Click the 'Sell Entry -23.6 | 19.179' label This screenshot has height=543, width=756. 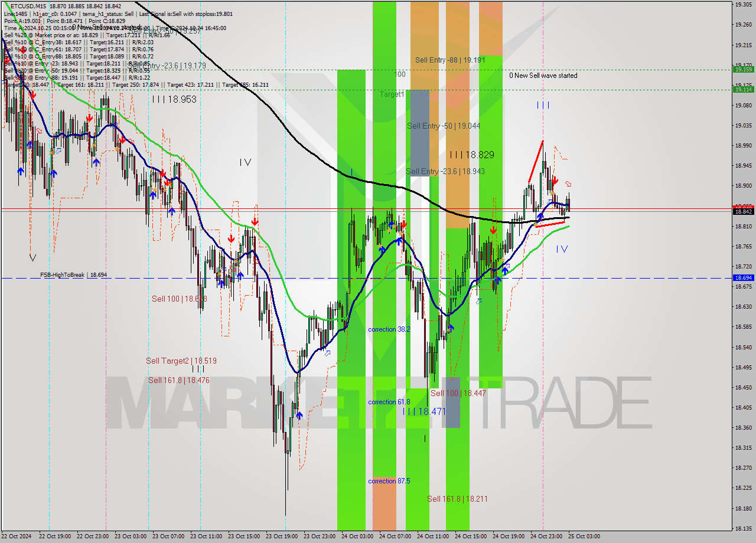point(167,66)
